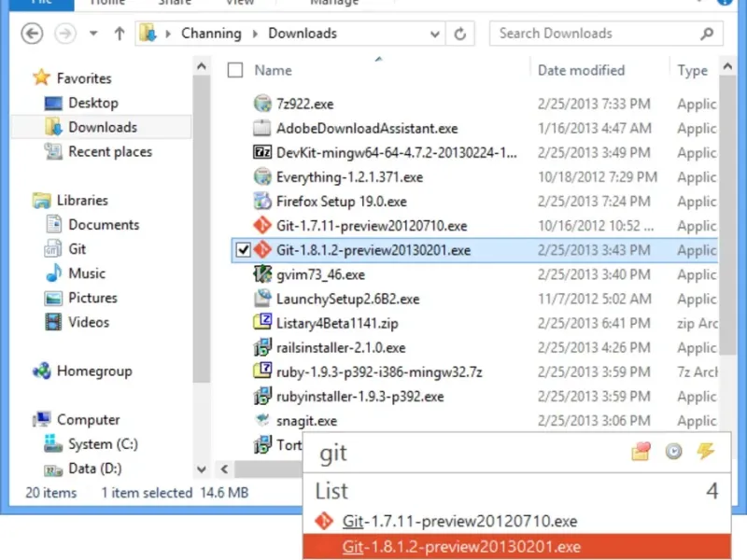The height and width of the screenshot is (560, 747).
Task: Select the Channing breadcrumb
Action: pos(211,34)
